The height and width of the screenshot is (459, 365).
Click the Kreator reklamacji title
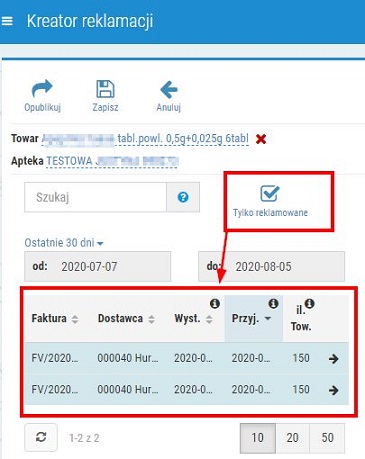(x=90, y=21)
